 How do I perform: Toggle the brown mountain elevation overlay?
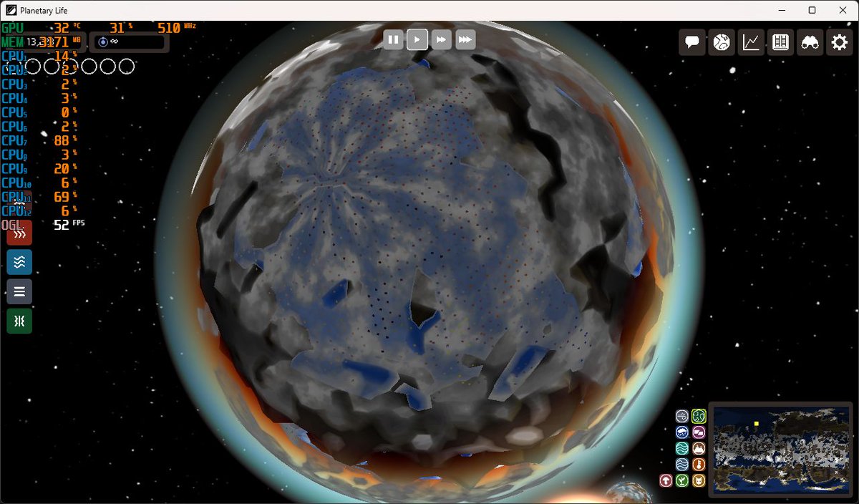tap(699, 449)
